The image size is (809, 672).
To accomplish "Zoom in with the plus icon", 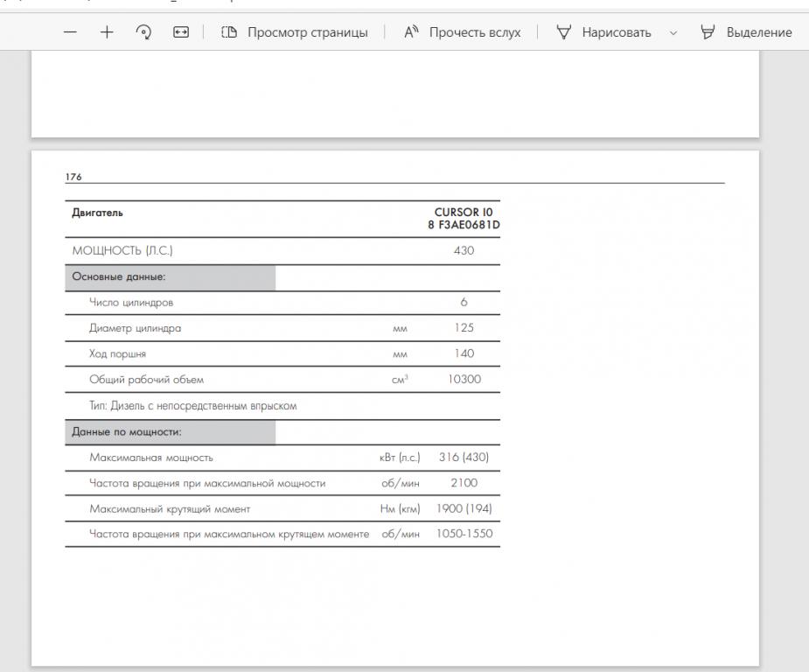I will 106,32.
